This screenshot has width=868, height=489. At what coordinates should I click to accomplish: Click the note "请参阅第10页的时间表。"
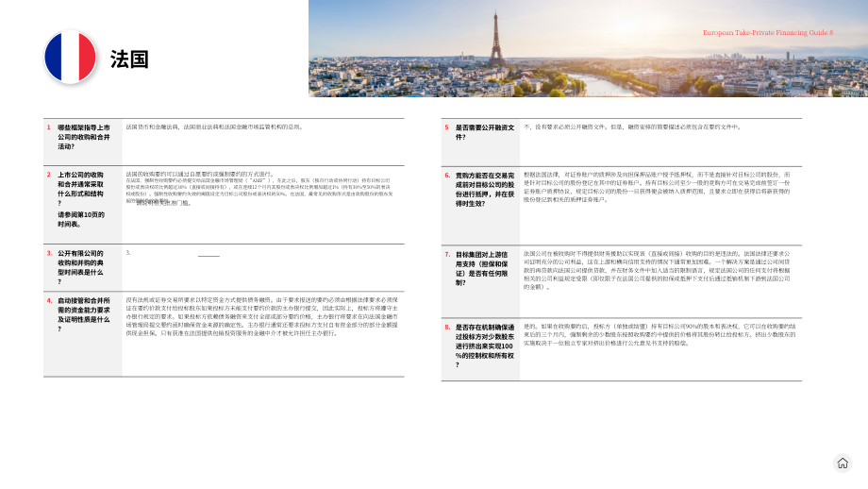coord(81,219)
